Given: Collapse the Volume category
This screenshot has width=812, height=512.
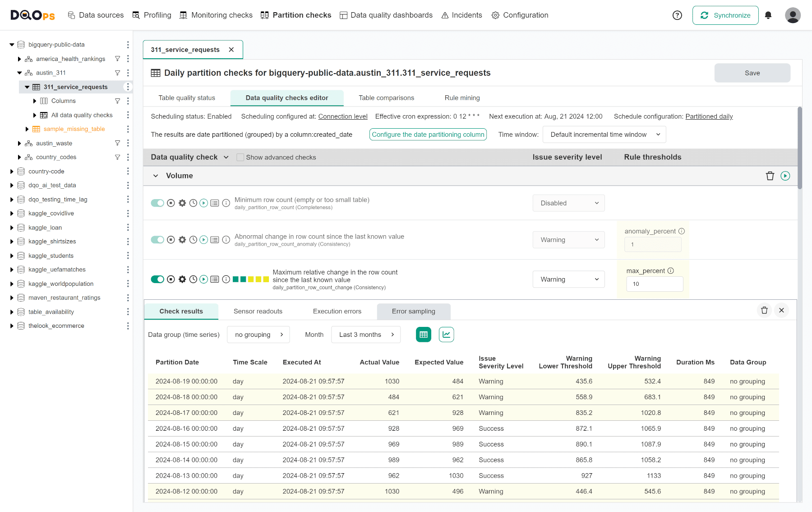Looking at the screenshot, I should tap(156, 176).
